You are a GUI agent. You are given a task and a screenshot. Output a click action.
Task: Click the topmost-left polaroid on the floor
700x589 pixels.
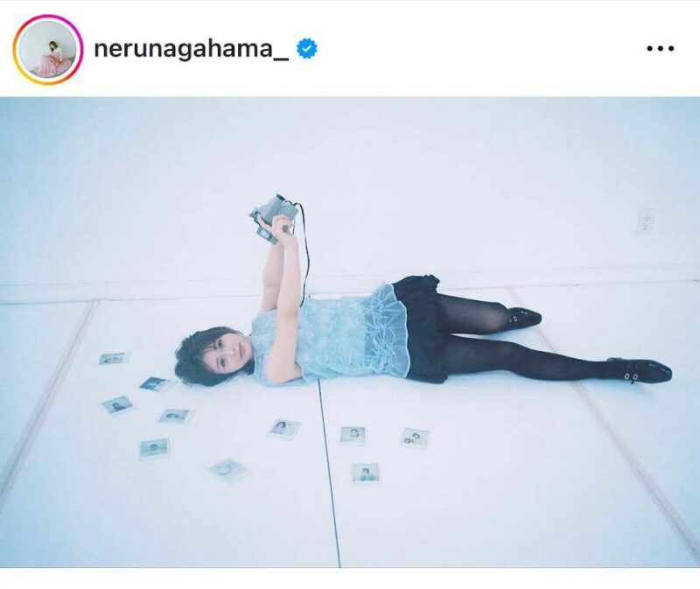[115, 358]
